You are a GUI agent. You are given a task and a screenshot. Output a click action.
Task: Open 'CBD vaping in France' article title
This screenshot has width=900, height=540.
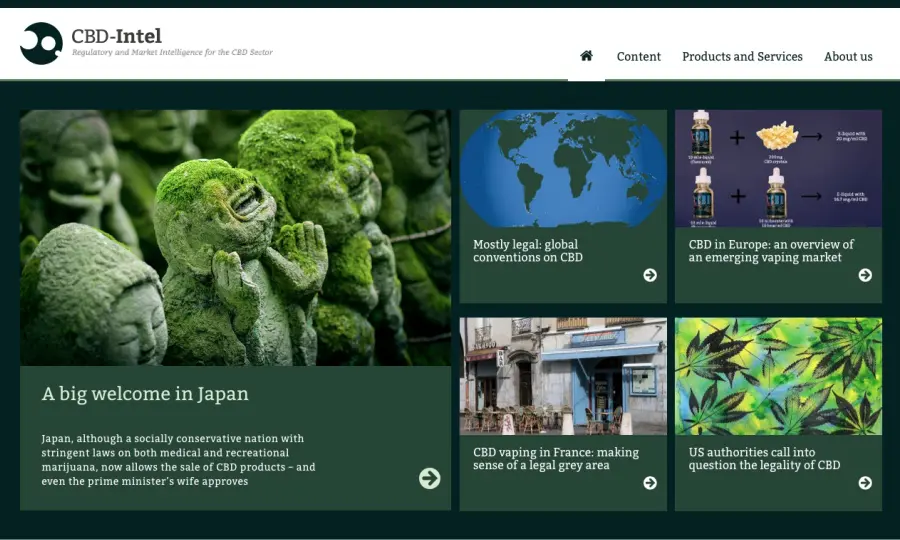coord(556,459)
